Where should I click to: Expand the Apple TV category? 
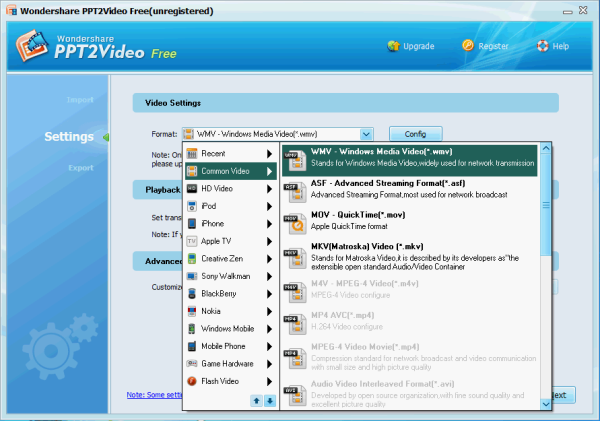230,241
